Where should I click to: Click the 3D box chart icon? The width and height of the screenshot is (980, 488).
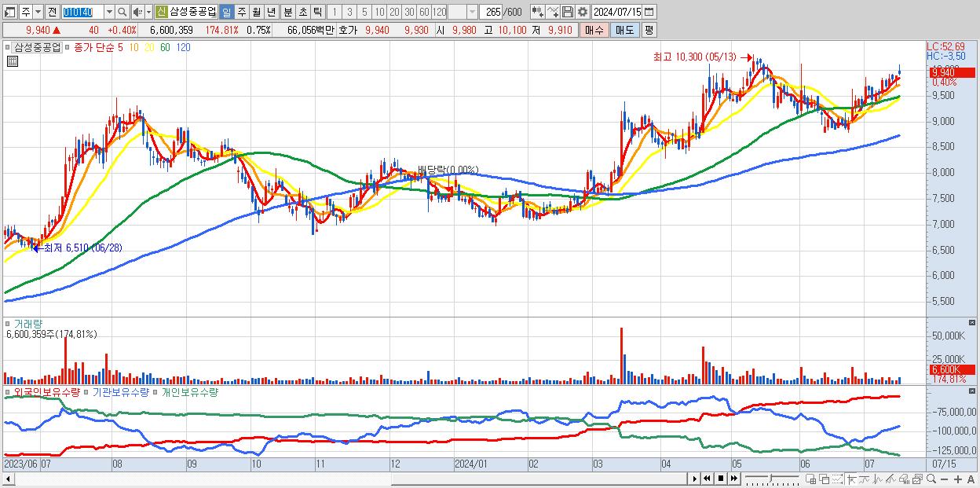tap(905, 479)
